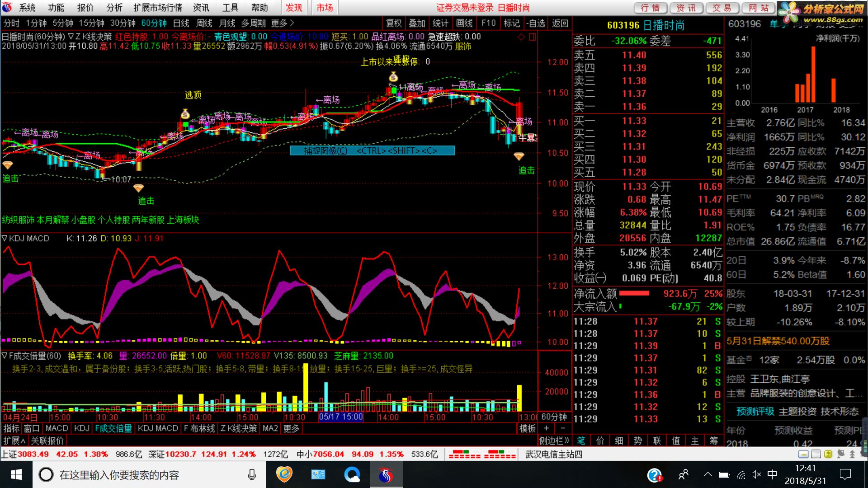Click the satellite dish status bar icon
This screenshot has width=868, height=488.
tap(840, 454)
